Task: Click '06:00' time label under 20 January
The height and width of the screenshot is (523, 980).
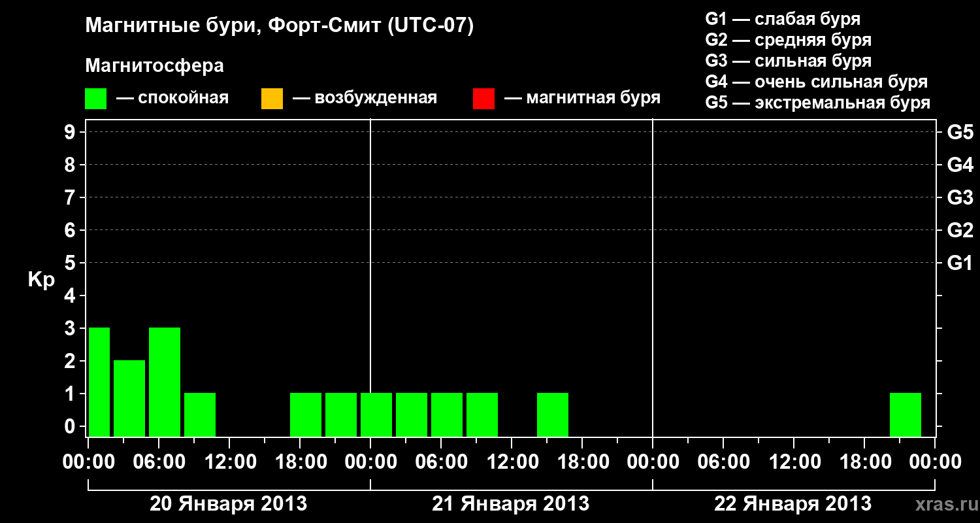Action: pos(159,462)
